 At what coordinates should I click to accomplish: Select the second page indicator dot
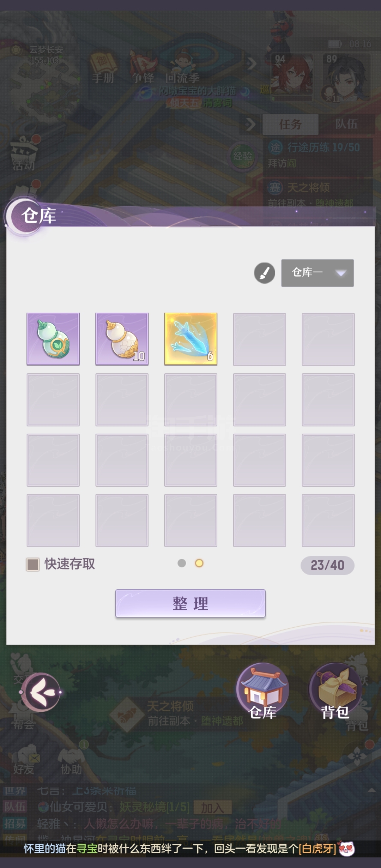point(199,563)
